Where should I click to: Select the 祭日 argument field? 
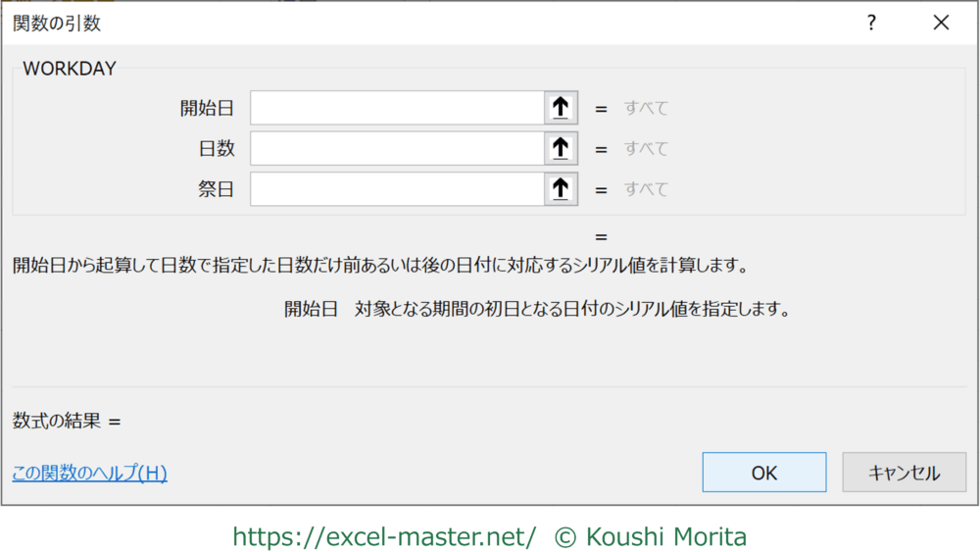point(397,188)
